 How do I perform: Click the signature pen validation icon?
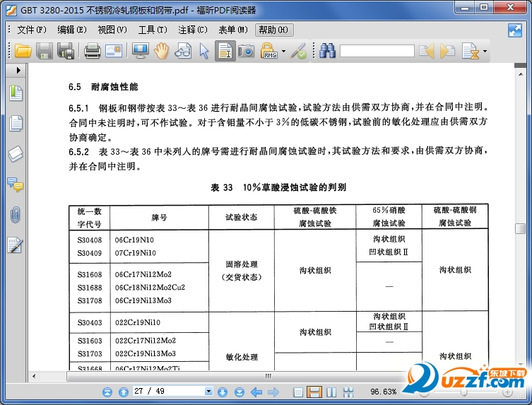click(298, 51)
